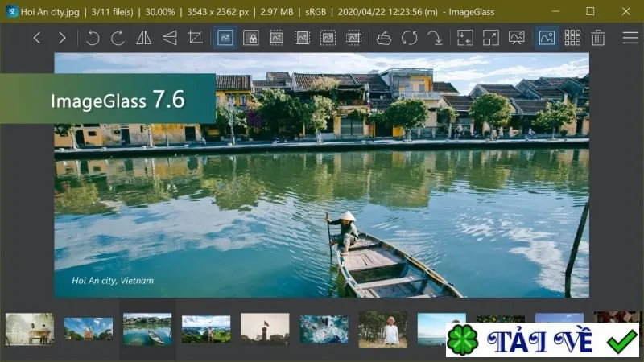
Task: Go to the next image arrow
Action: (62, 38)
